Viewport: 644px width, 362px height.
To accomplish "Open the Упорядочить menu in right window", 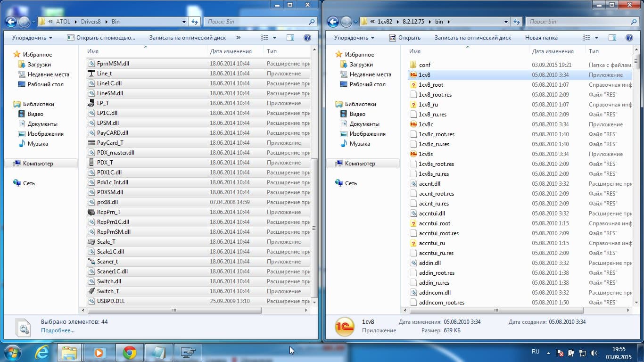I will [355, 38].
